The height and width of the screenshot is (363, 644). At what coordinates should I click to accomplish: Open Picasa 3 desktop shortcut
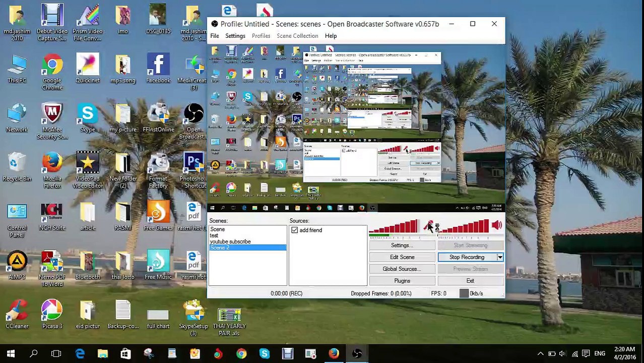point(52,314)
